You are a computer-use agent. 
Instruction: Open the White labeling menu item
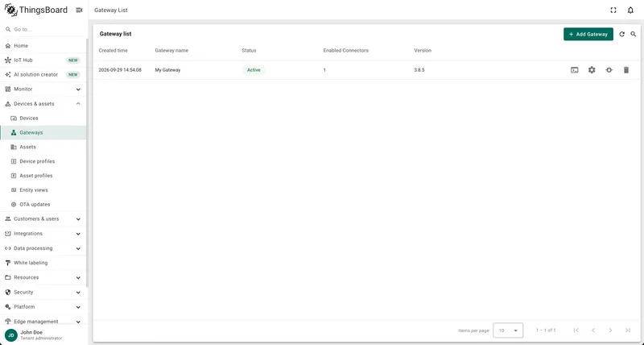(x=43, y=263)
